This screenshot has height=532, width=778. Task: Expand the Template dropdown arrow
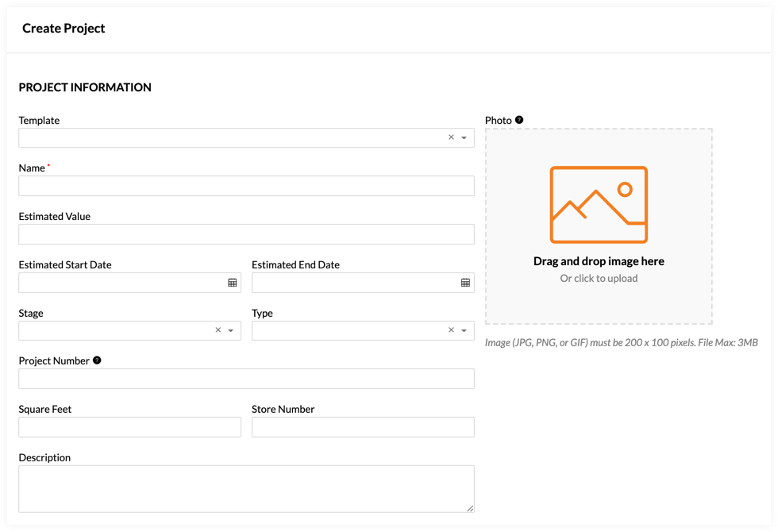pos(464,138)
